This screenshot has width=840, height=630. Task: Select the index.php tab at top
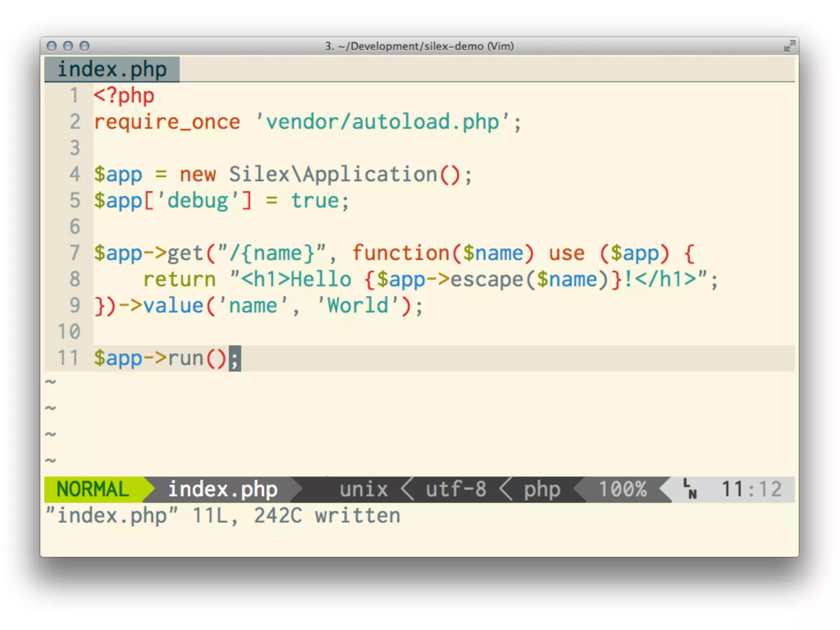coord(112,69)
